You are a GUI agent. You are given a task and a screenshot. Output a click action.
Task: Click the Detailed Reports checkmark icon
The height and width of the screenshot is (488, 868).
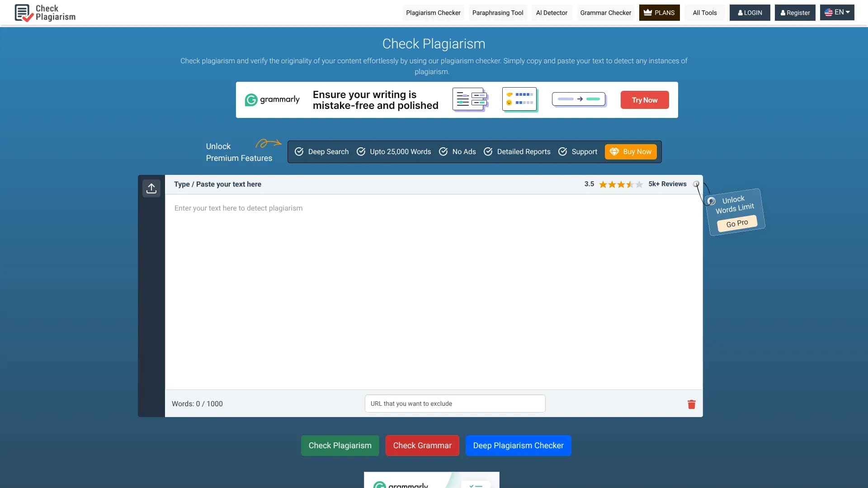(x=488, y=151)
